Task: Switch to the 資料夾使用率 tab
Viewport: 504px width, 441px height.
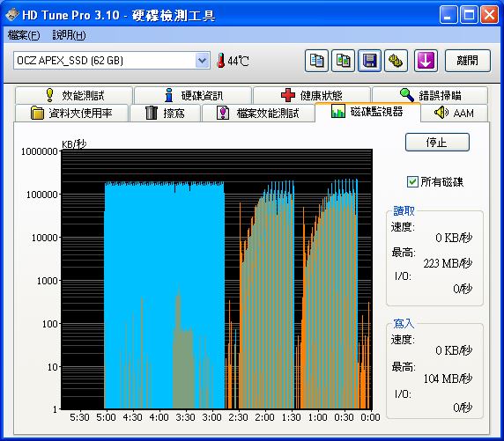Action: 71,113
